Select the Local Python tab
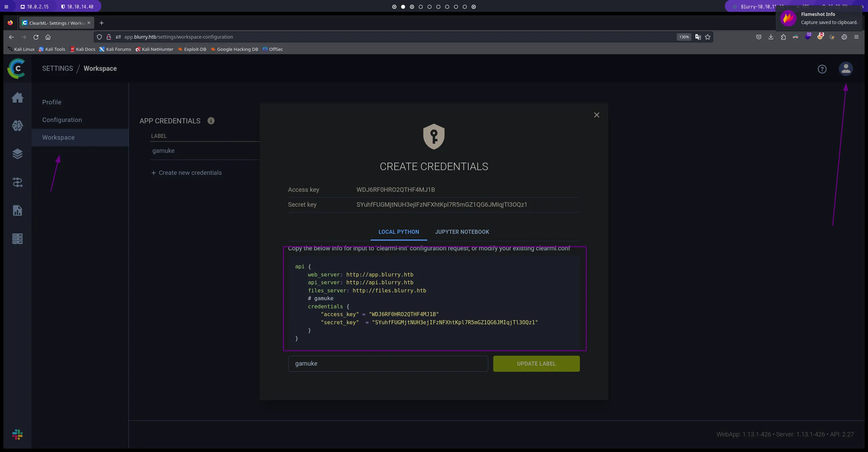 pyautogui.click(x=399, y=232)
